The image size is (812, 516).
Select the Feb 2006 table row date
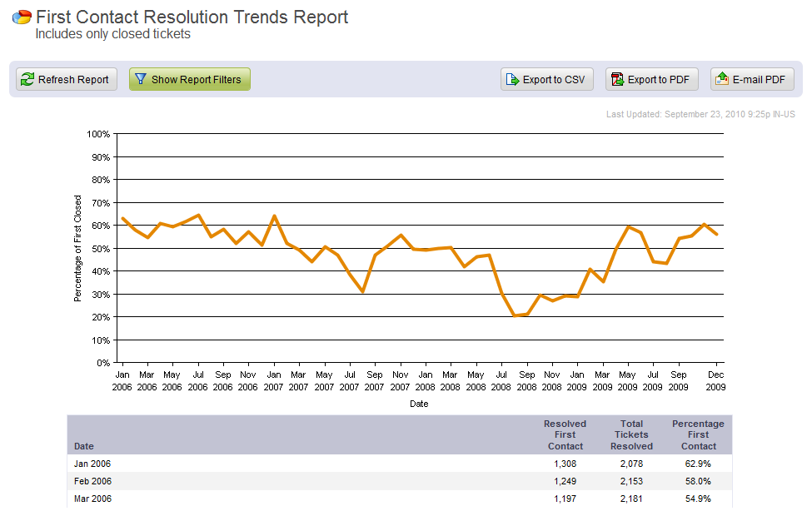coord(92,481)
